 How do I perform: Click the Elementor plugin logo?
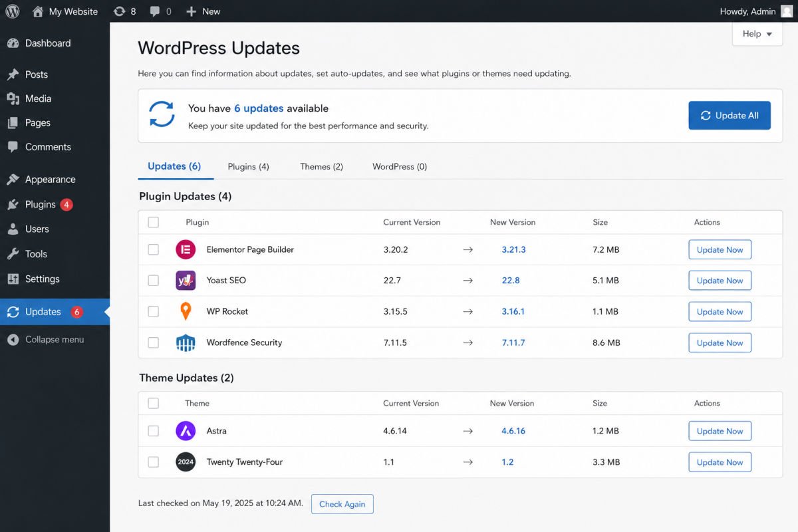click(x=186, y=250)
